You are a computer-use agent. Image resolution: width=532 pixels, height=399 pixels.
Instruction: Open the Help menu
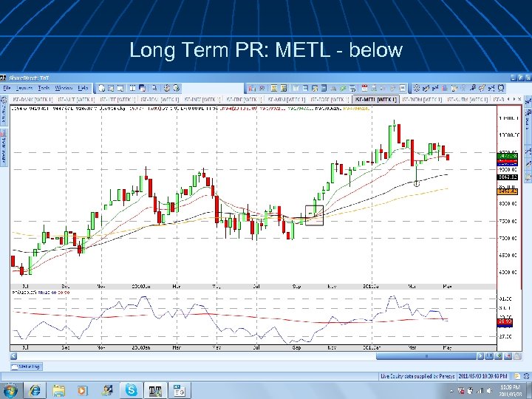click(83, 88)
